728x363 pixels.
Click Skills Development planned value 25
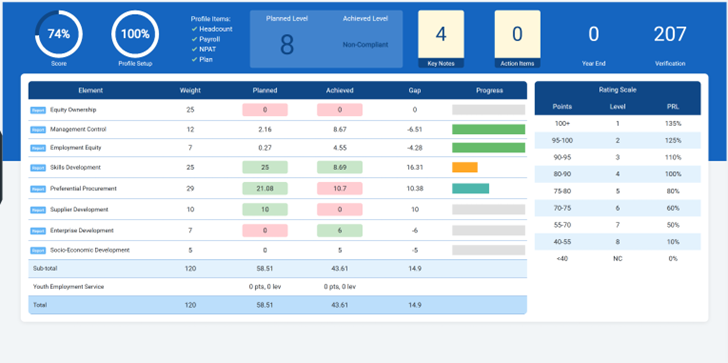tap(265, 168)
